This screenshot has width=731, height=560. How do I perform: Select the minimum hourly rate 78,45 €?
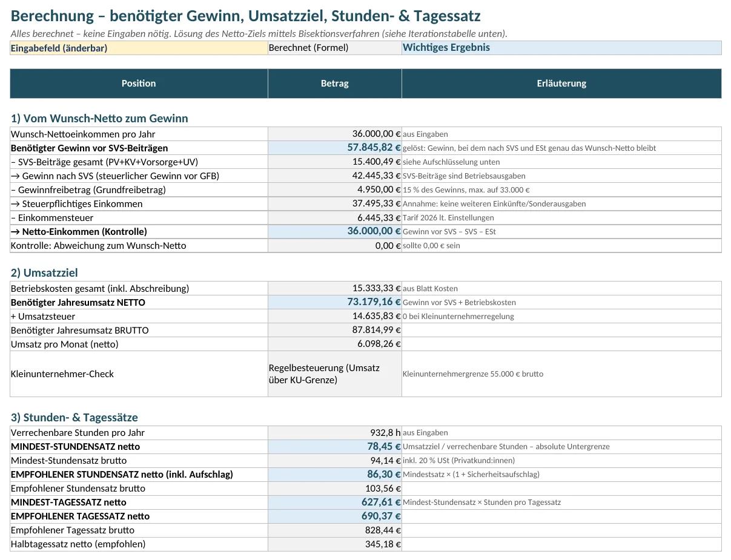pyautogui.click(x=335, y=446)
